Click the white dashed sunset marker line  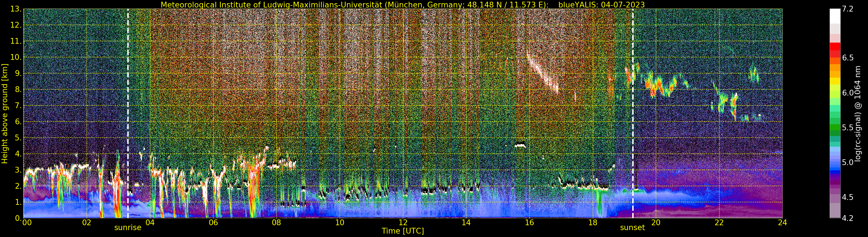633,113
